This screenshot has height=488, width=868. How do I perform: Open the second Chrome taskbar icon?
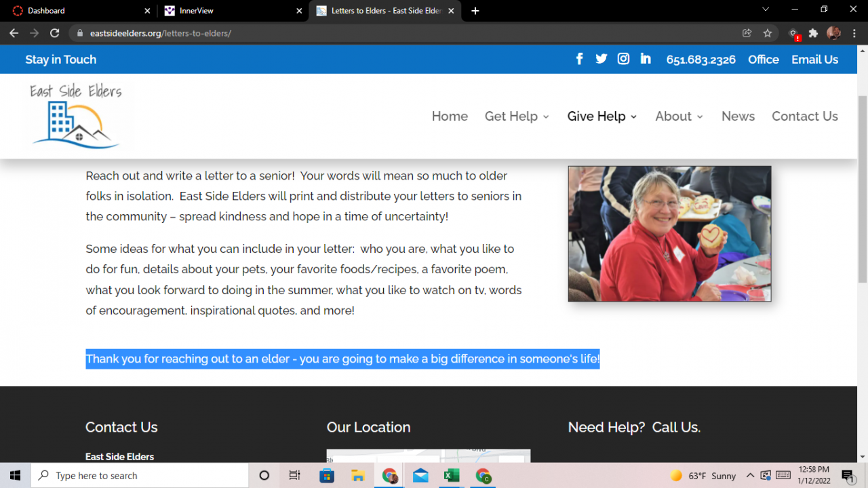pos(483,475)
